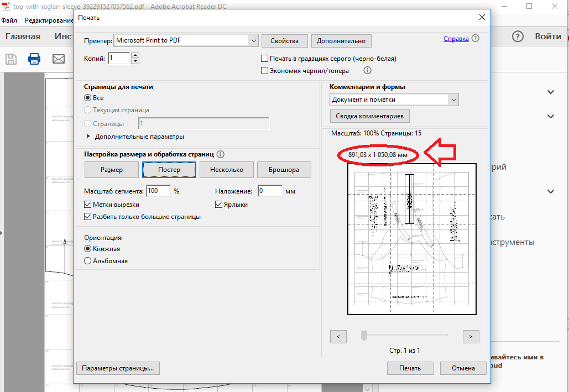Click the previous page arrow button
569x392 pixels.
click(338, 336)
